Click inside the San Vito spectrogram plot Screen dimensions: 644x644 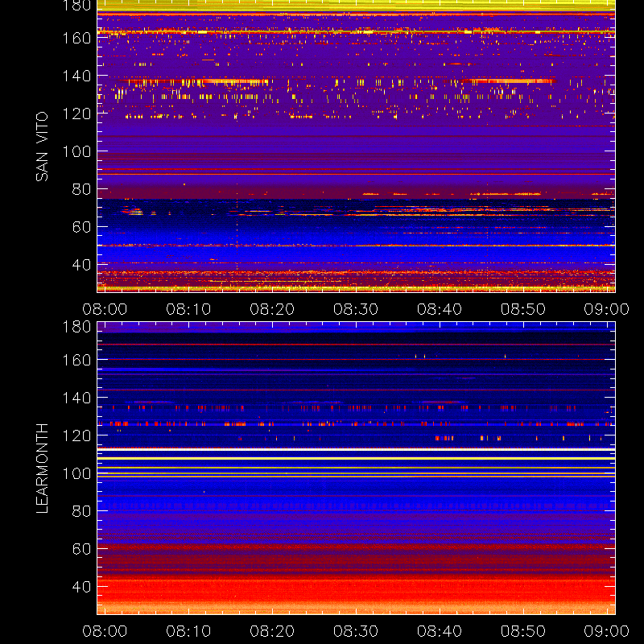tap(356, 147)
